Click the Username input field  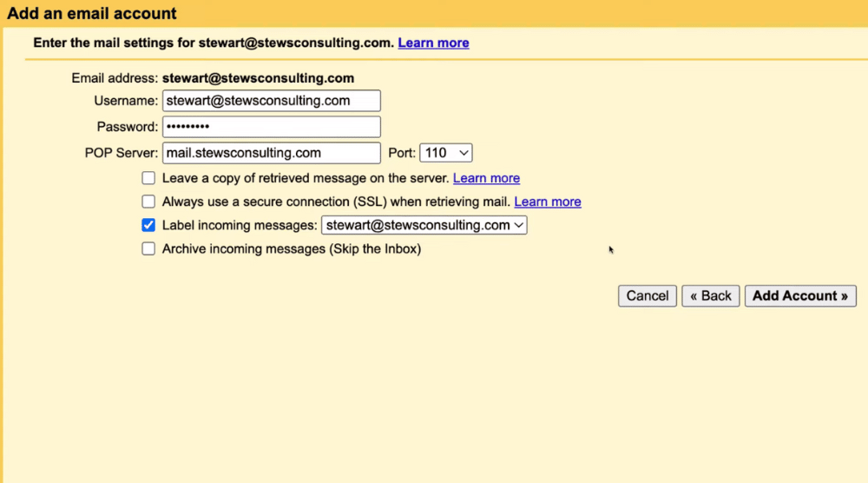pyautogui.click(x=271, y=101)
